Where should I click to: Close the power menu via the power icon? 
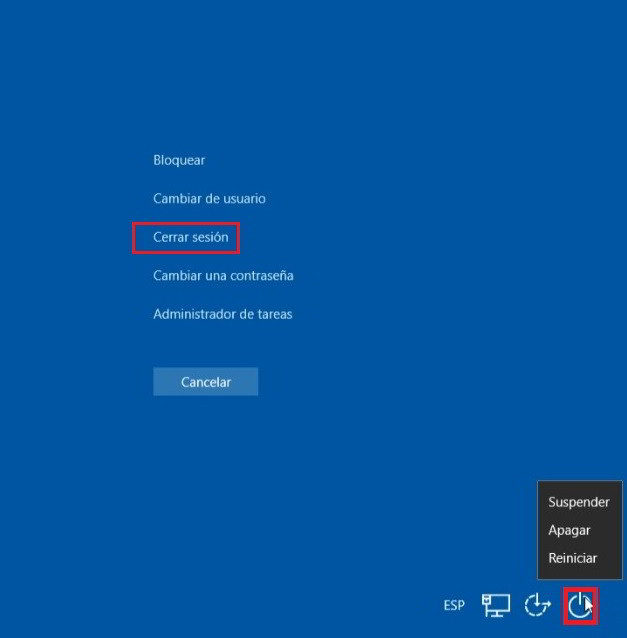pos(580,605)
